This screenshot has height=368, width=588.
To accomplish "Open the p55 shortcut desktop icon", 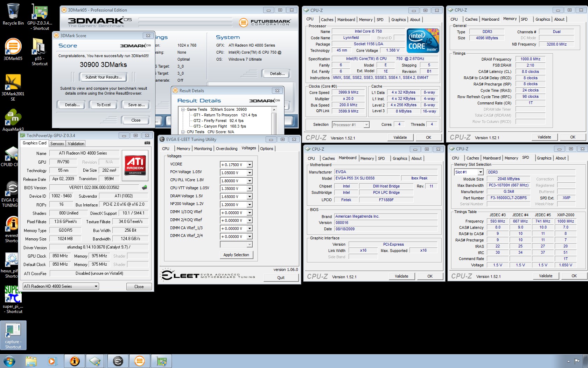I will pyautogui.click(x=39, y=52).
